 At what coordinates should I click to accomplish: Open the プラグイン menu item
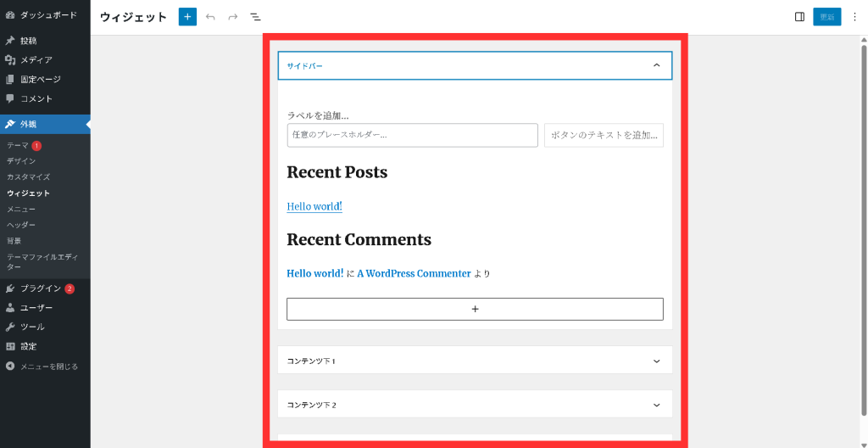pos(41,288)
